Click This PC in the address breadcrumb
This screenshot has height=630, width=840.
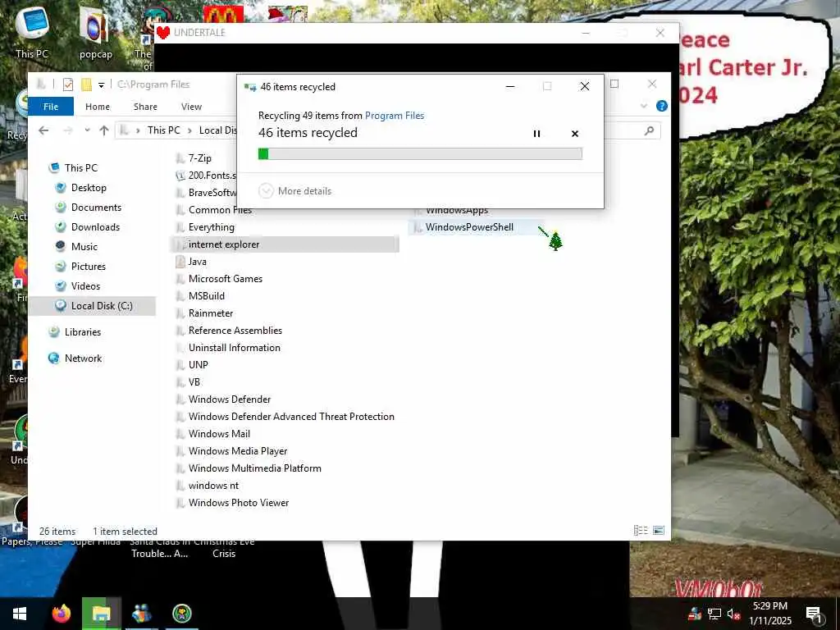pyautogui.click(x=163, y=130)
